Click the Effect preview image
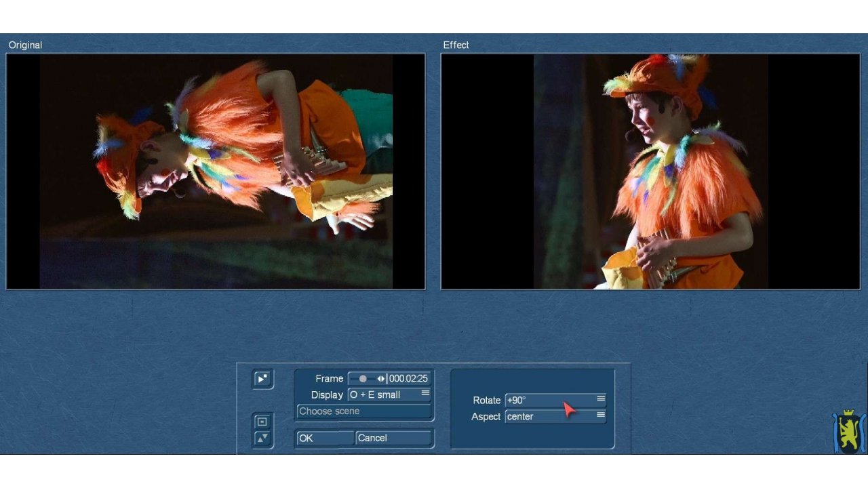868x488 pixels. [650, 171]
